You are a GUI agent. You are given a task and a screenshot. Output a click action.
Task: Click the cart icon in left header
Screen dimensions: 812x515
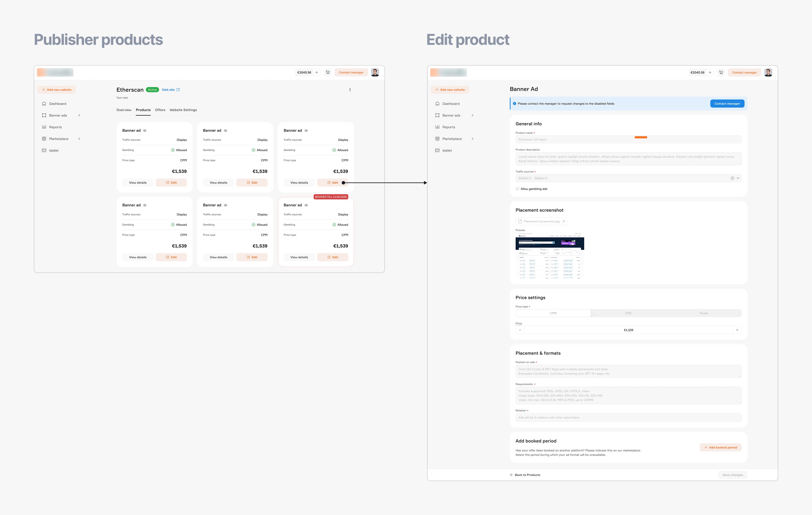point(327,72)
